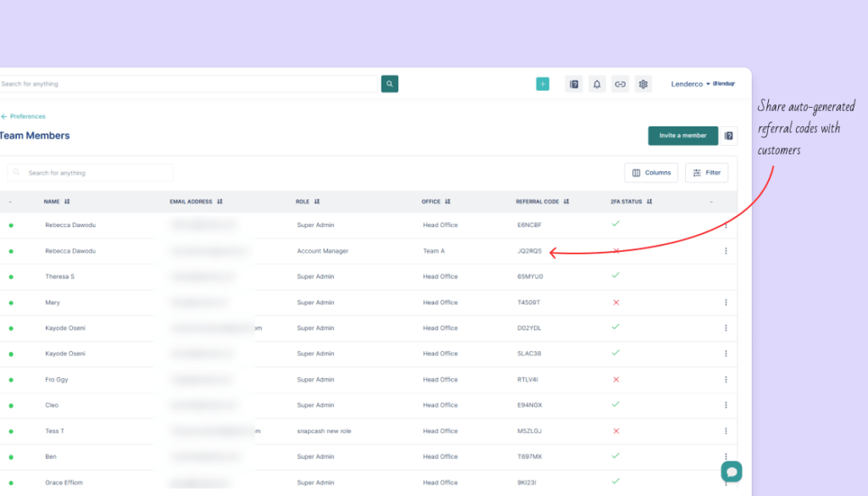Open the Filter options
The height and width of the screenshot is (496, 868).
pyautogui.click(x=706, y=173)
